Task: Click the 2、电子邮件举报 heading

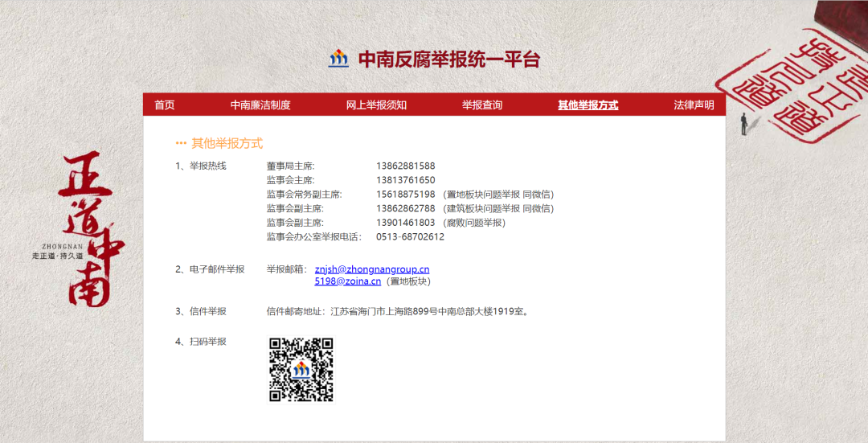Action: click(210, 269)
